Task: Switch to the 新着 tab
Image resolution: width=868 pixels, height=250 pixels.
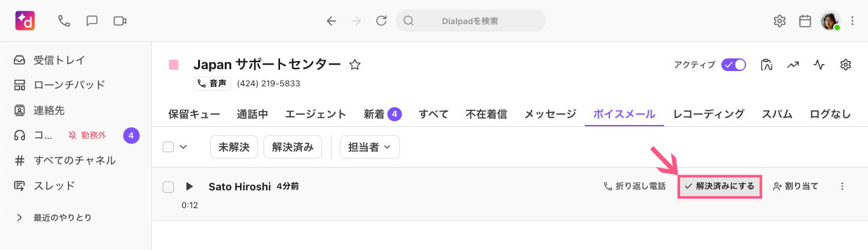Action: coord(382,114)
